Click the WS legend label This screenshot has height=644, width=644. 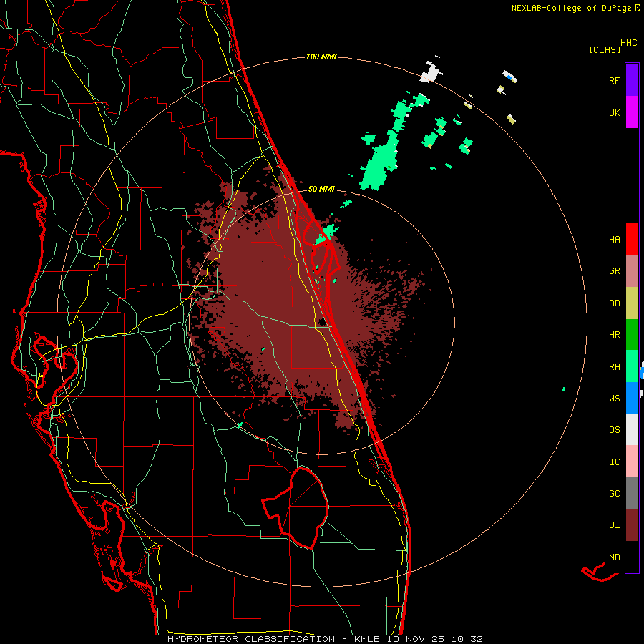[615, 398]
